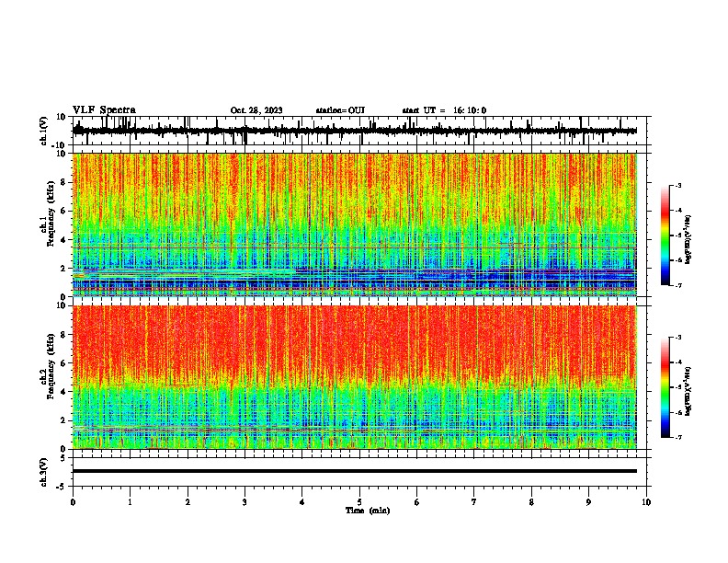728x563 pixels.
Task: Select the date "Oct. 28, 2023"
Action: pyautogui.click(x=256, y=110)
